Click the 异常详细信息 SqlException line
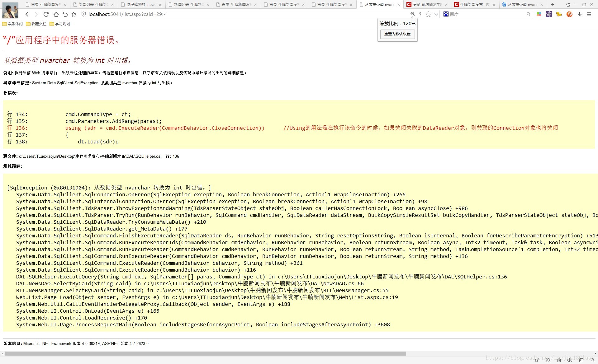598x364 pixels. tap(88, 83)
